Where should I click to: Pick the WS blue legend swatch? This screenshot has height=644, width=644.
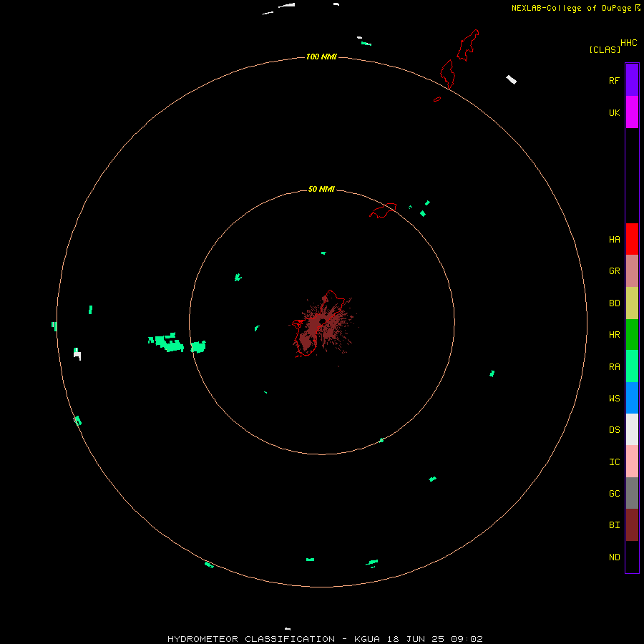pyautogui.click(x=632, y=398)
